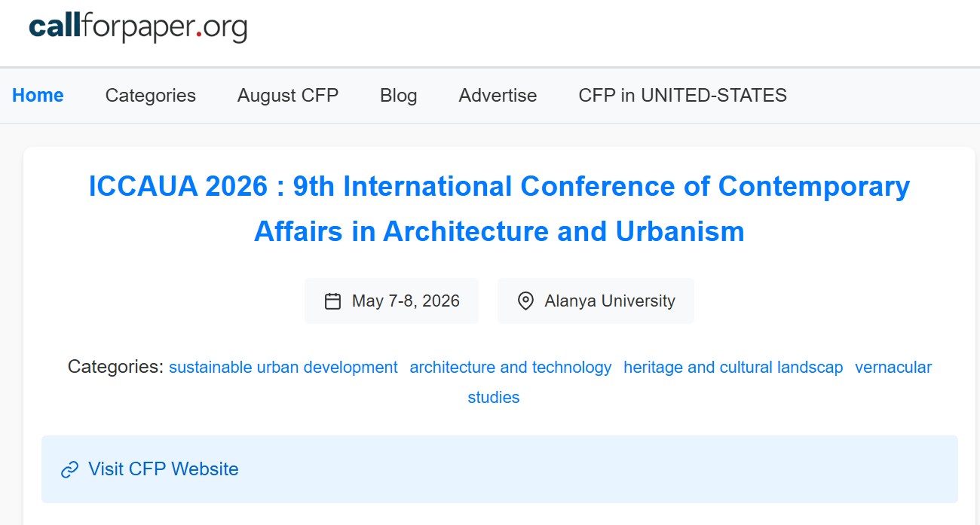Click the location pin icon

point(525,301)
